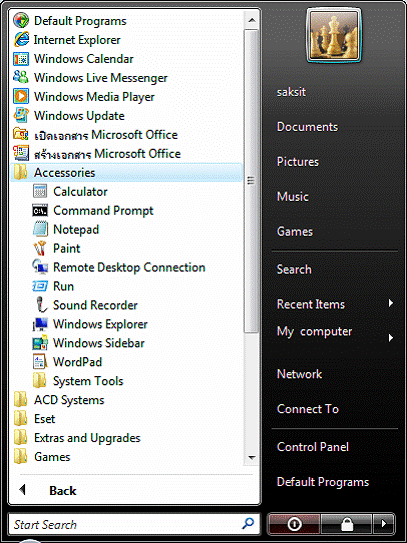Launch Command Prompt from its icon
The image size is (407, 543).
coord(40,210)
